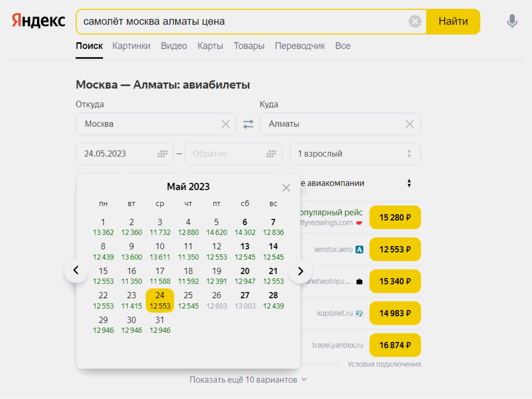Viewport: 532px width, 399px height.
Task: Go to the previous calendar month
Action: click(x=76, y=270)
